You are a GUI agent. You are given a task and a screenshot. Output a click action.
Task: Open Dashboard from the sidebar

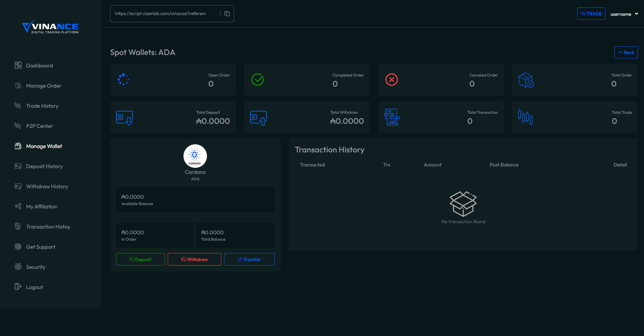pos(39,66)
